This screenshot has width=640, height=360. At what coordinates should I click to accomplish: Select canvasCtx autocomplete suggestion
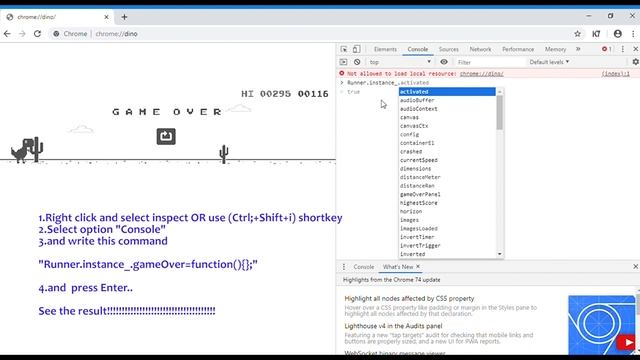click(x=447, y=126)
